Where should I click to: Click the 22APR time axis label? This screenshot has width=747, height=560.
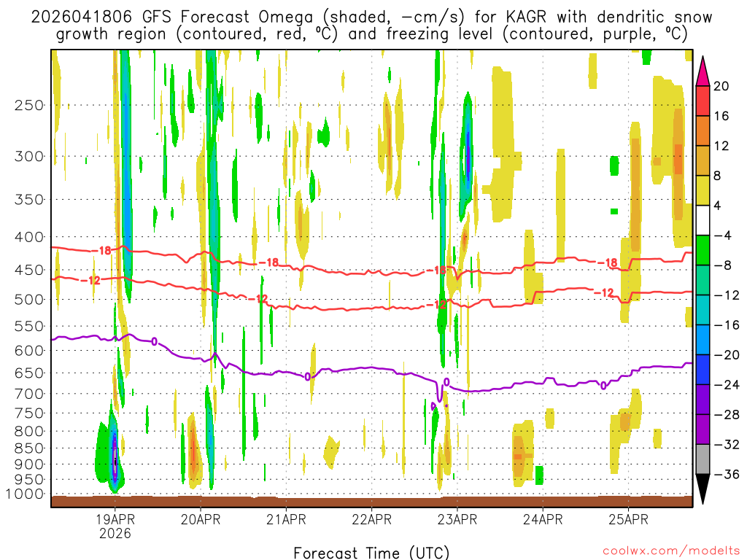[371, 519]
